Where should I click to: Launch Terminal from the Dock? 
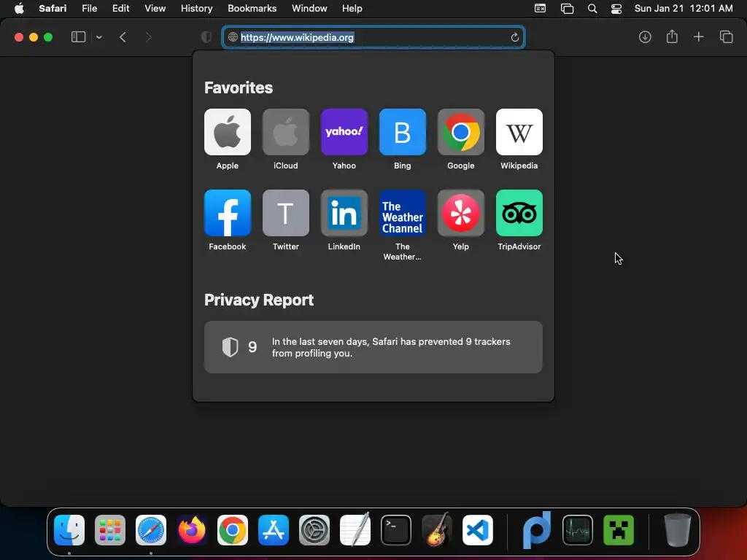396,530
